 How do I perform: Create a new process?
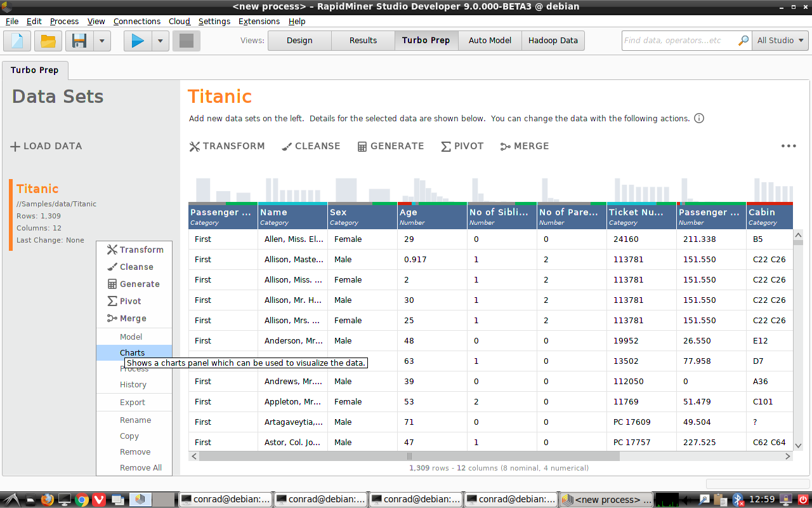click(x=16, y=40)
